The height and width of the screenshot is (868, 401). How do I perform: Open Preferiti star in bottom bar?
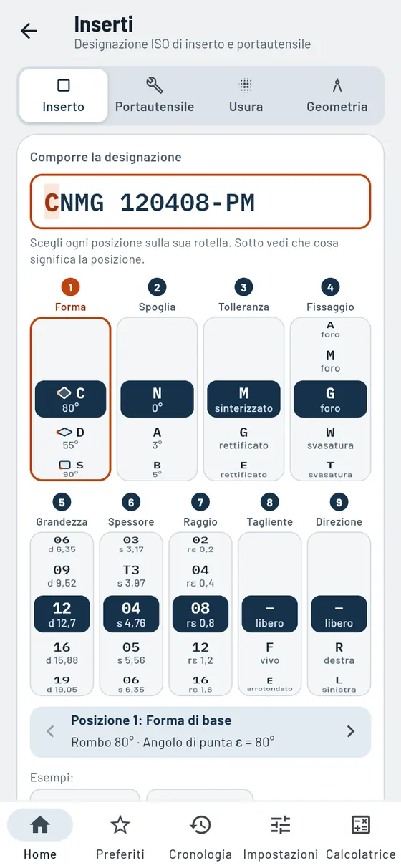pos(120,835)
